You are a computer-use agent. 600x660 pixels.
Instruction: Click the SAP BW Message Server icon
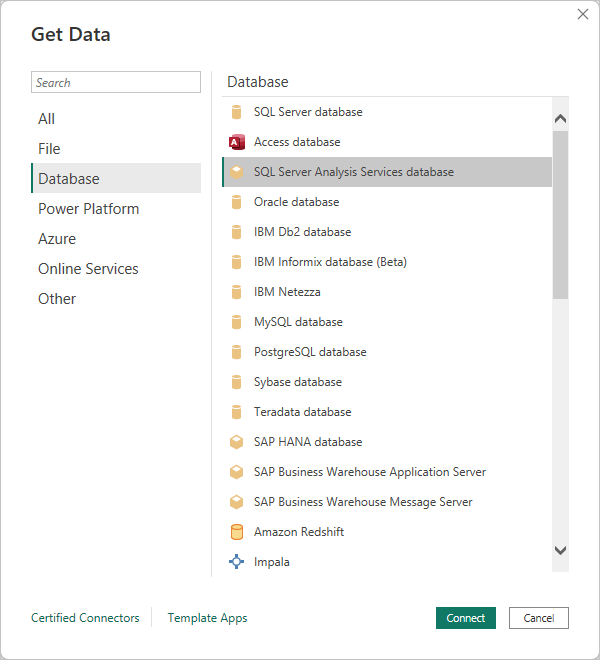(237, 502)
